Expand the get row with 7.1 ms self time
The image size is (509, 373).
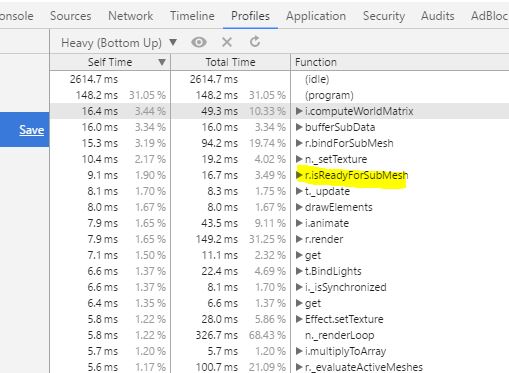tap(299, 255)
